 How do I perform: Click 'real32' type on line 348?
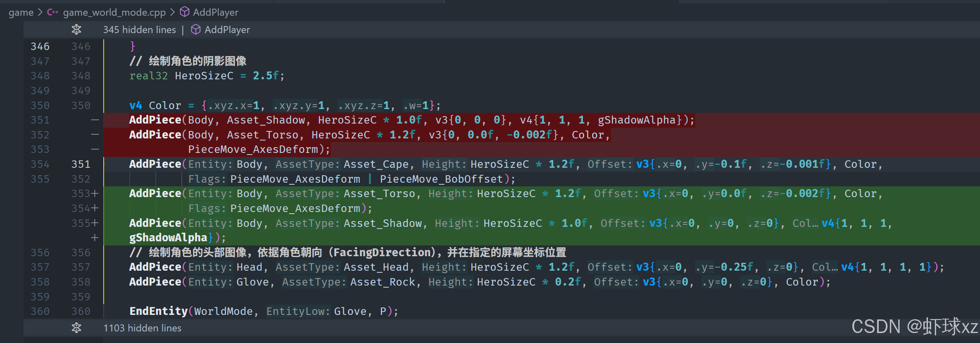[x=149, y=76]
